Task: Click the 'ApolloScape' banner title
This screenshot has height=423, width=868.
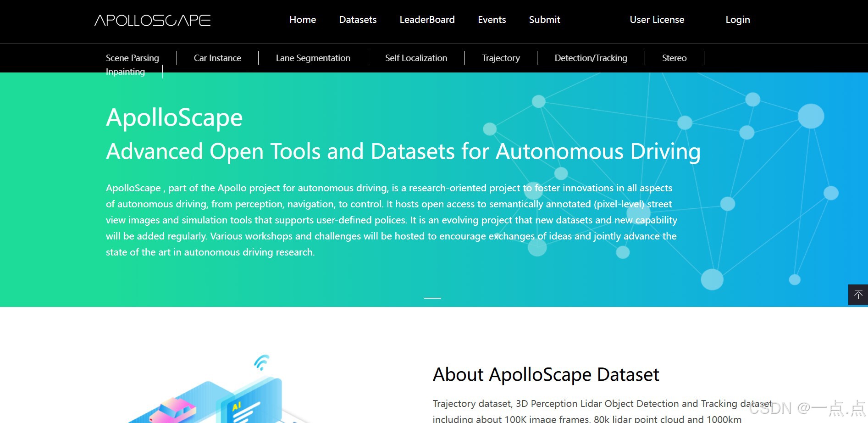Action: tap(174, 117)
